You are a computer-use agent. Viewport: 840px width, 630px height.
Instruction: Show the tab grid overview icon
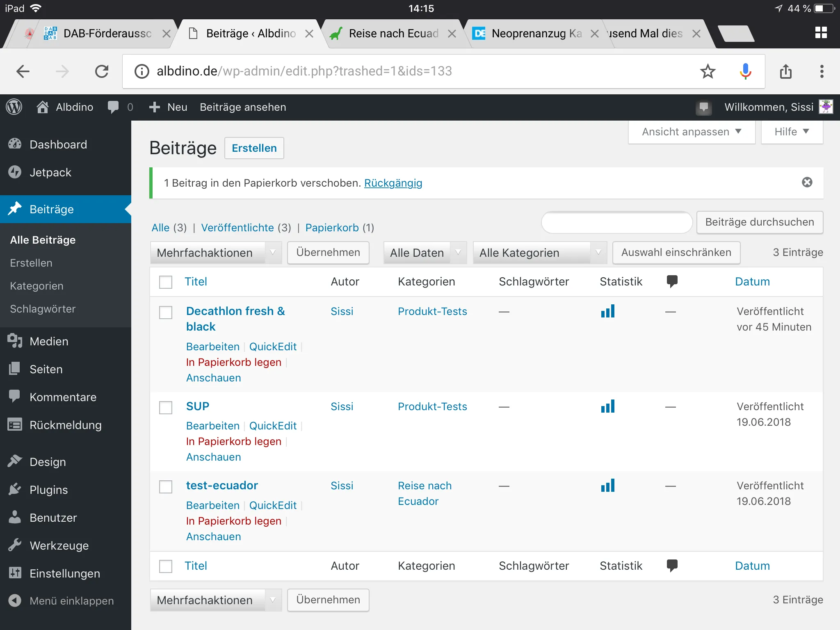pos(821,33)
